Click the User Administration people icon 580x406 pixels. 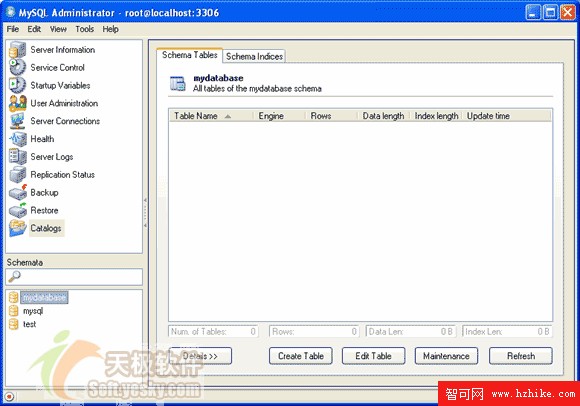tap(17, 103)
